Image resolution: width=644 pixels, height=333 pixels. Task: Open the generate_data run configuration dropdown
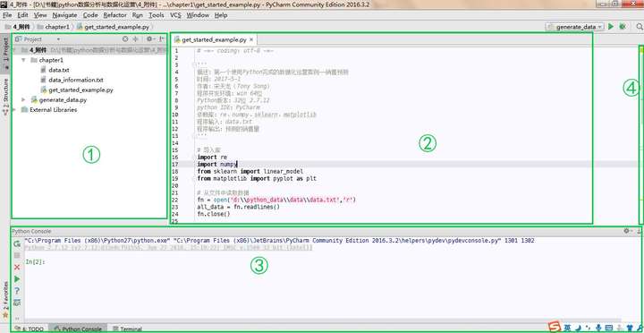[x=574, y=27]
